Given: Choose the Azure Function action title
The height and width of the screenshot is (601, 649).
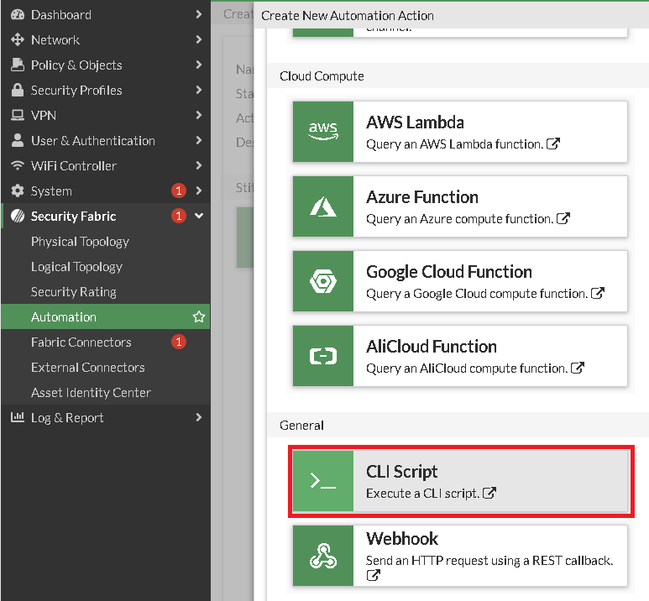Looking at the screenshot, I should (422, 197).
